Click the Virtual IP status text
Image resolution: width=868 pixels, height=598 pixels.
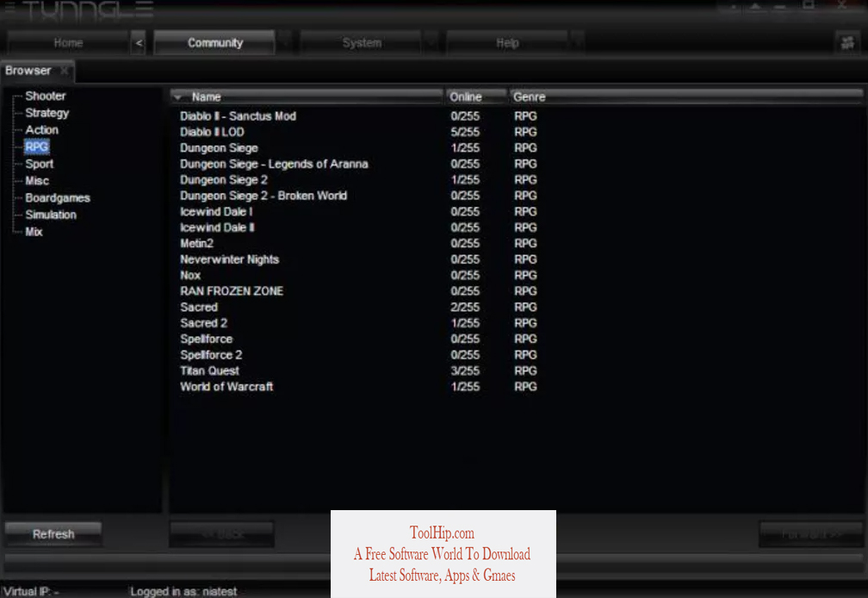(x=32, y=591)
